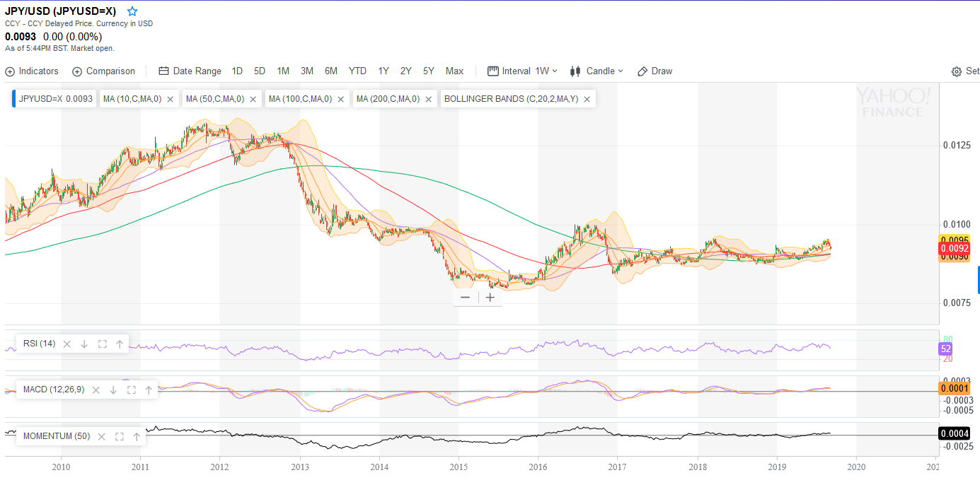
Task: Zoom out chart with minus button
Action: tap(465, 298)
